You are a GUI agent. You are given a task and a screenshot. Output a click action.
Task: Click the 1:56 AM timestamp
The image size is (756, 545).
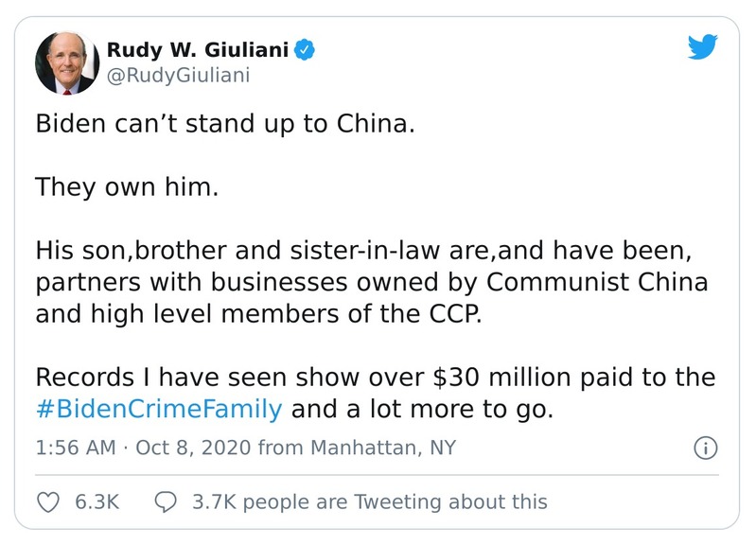pos(75,448)
